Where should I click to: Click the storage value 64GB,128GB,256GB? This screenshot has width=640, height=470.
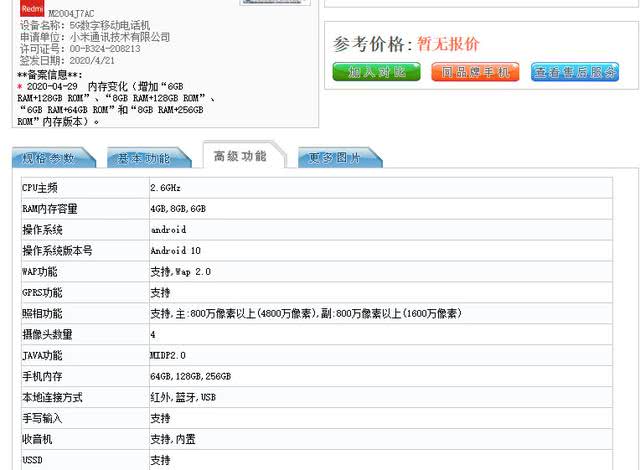pos(191,376)
